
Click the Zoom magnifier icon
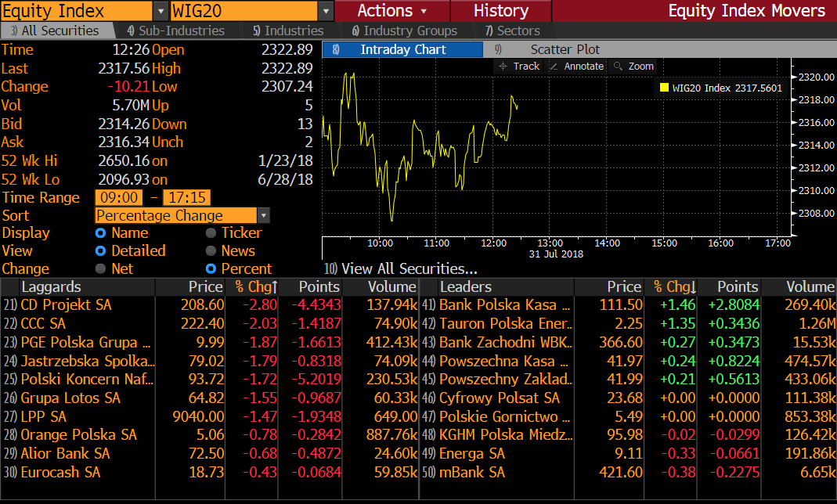click(x=619, y=67)
